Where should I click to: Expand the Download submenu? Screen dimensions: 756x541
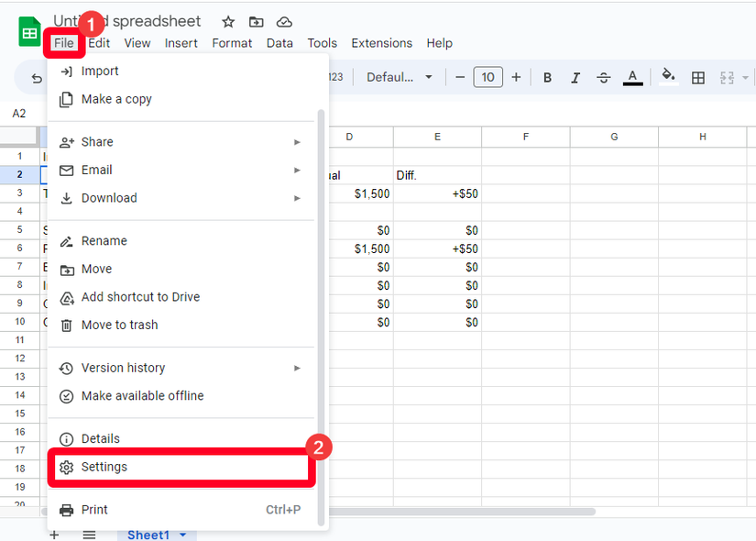coord(181,198)
